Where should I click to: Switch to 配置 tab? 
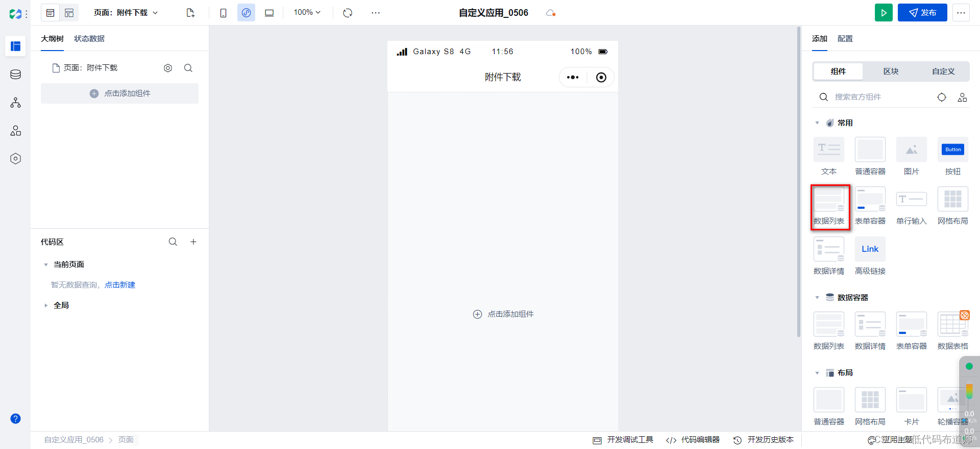coord(845,39)
